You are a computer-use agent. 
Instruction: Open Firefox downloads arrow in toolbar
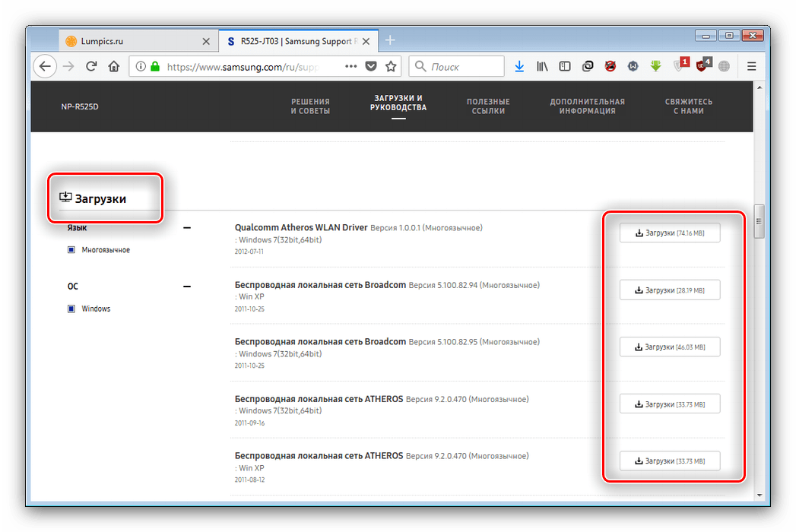(x=519, y=67)
